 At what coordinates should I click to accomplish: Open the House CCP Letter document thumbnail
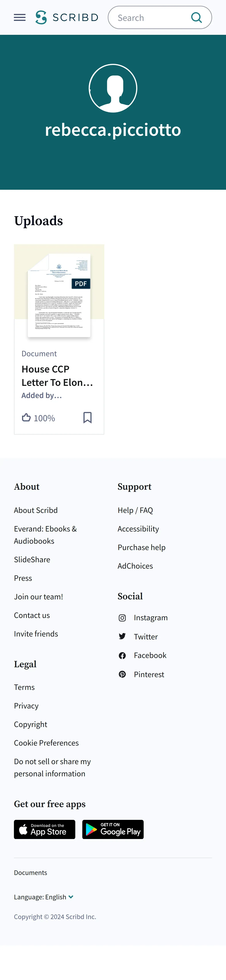point(59,295)
